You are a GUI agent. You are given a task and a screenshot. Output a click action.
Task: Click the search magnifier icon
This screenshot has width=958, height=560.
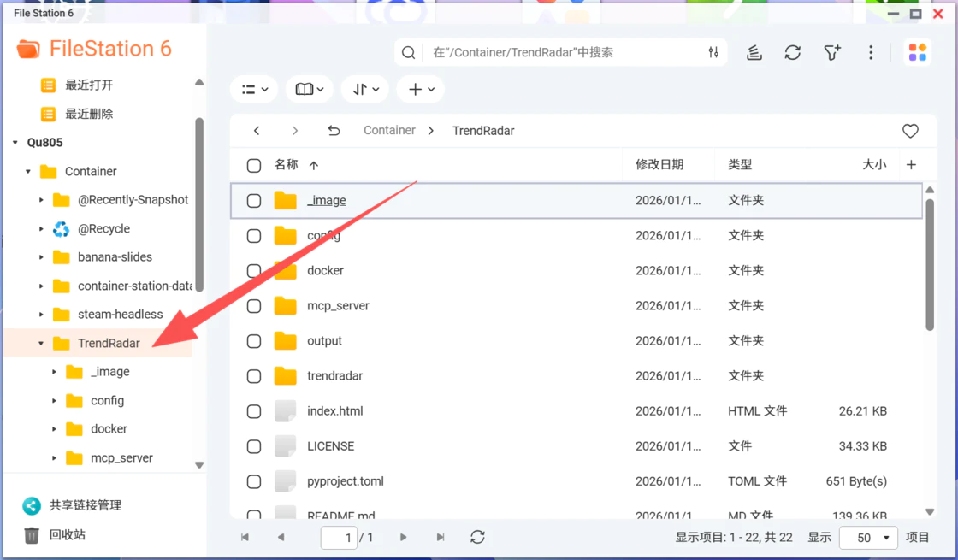[x=408, y=52]
